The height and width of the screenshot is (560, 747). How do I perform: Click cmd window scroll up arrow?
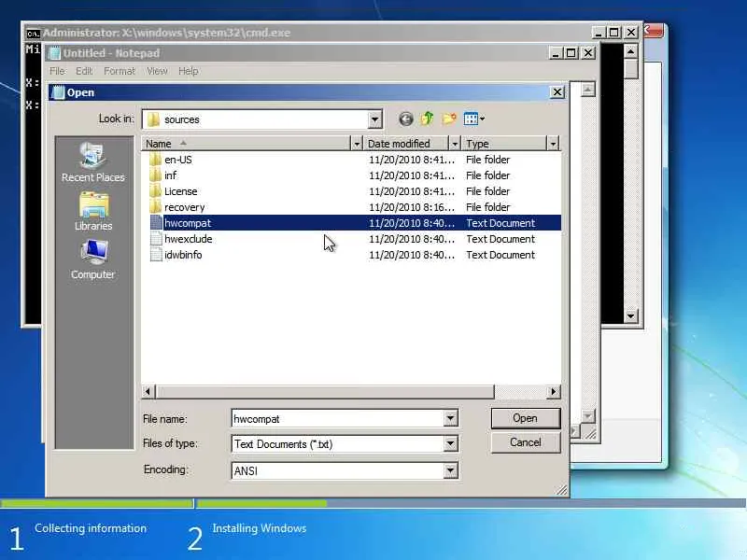click(x=631, y=51)
